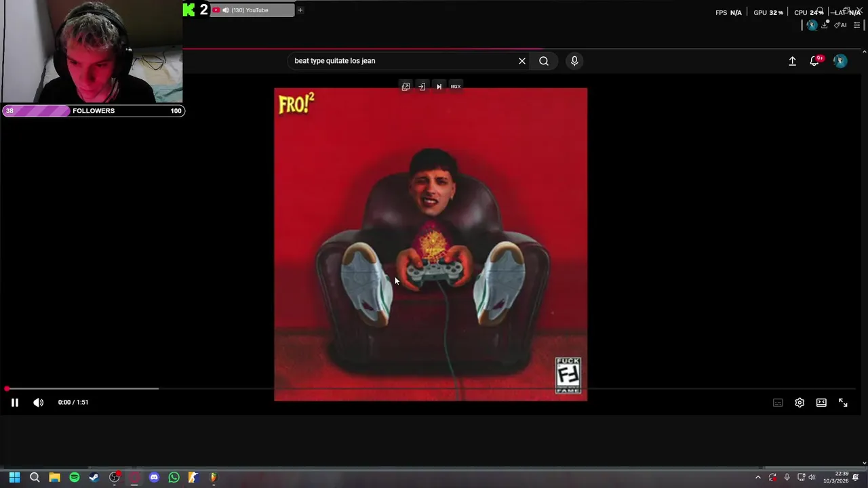This screenshot has width=868, height=488.
Task: Open the YouTube upload icon
Action: point(792,61)
